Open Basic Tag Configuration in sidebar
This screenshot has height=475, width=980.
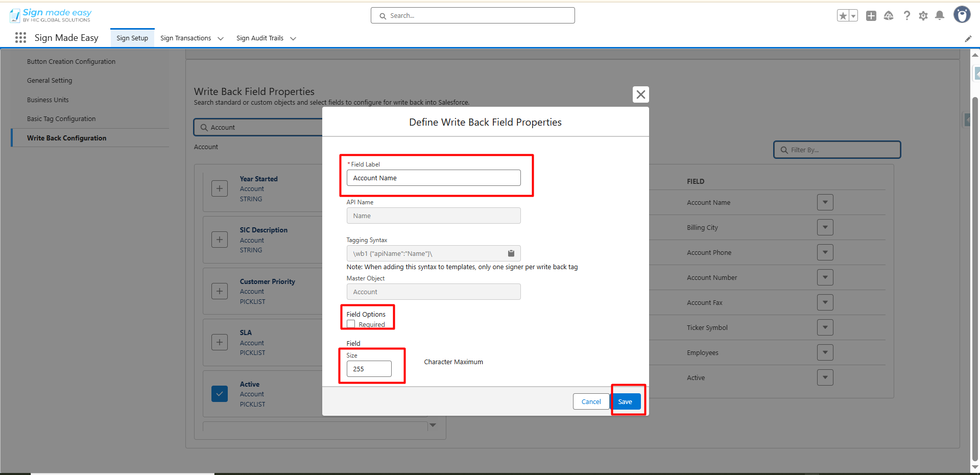coord(61,119)
